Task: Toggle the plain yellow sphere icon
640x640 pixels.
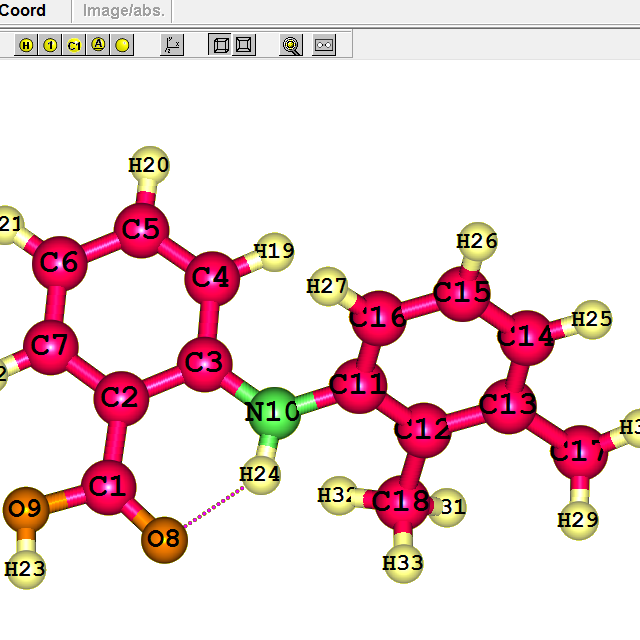Action: point(122,45)
